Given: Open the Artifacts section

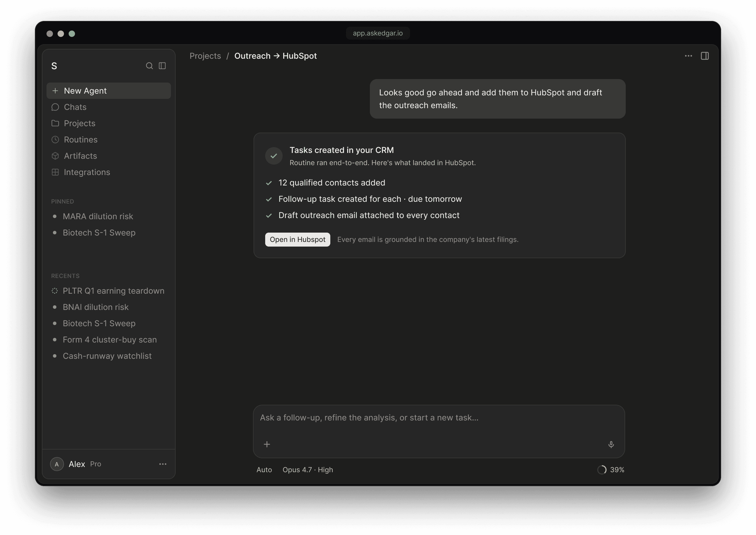Looking at the screenshot, I should click(x=109, y=156).
